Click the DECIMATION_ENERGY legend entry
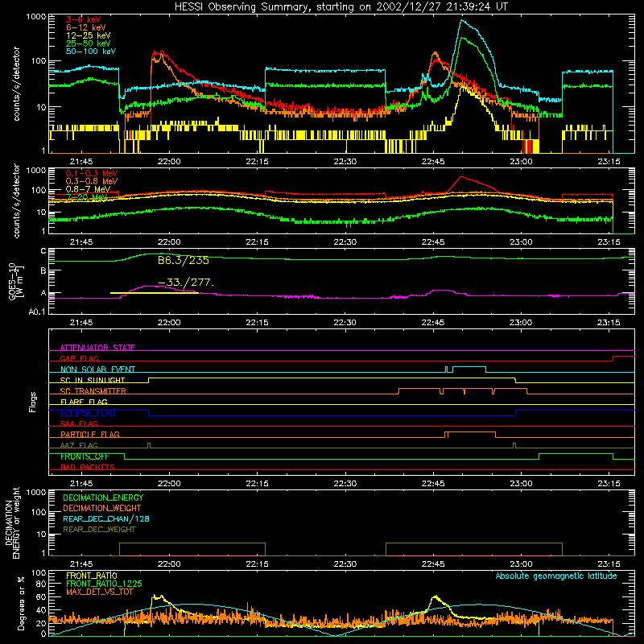 pos(103,497)
